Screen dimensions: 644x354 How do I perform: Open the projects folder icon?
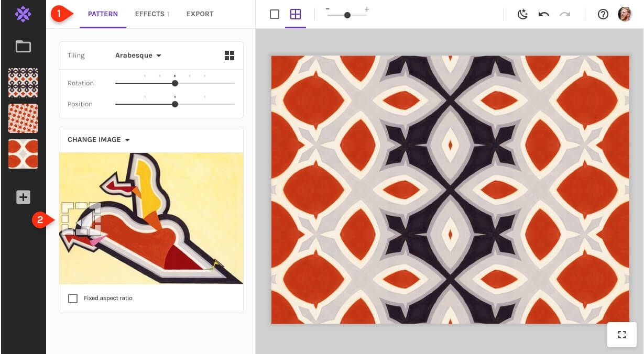(23, 47)
